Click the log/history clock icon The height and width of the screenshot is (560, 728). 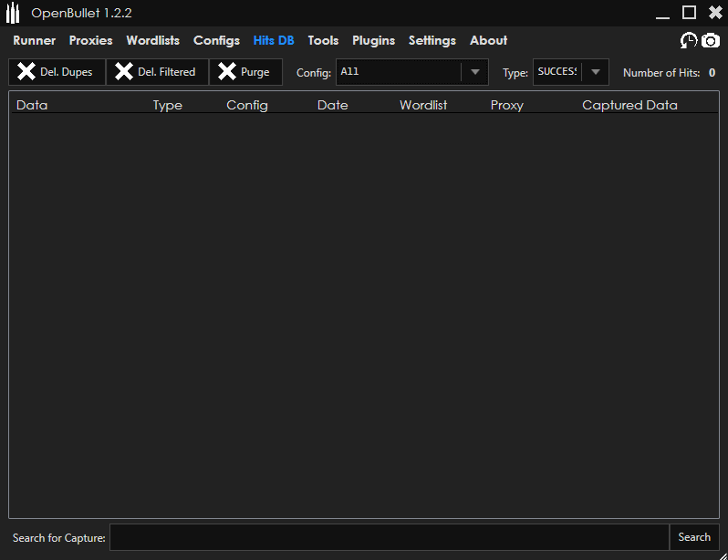click(688, 40)
